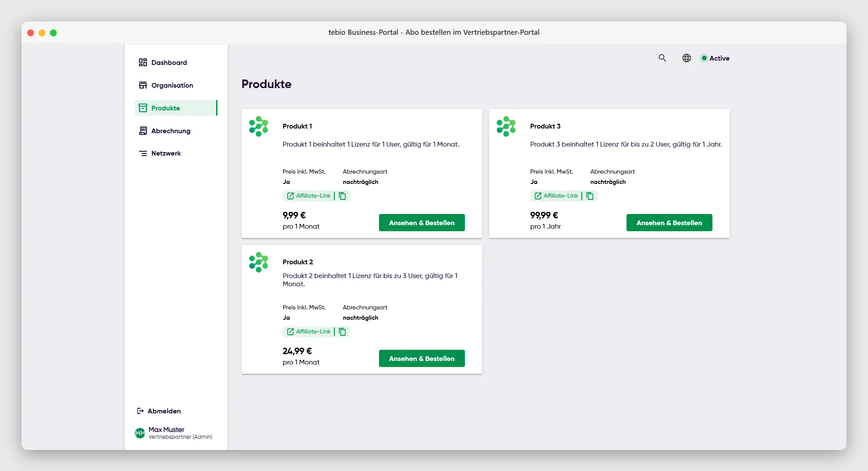The image size is (868, 471).
Task: Click the 24,99 € price
Action: (297, 351)
